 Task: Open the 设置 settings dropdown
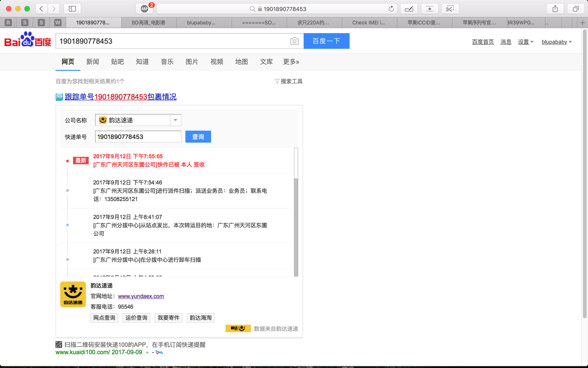coord(526,42)
